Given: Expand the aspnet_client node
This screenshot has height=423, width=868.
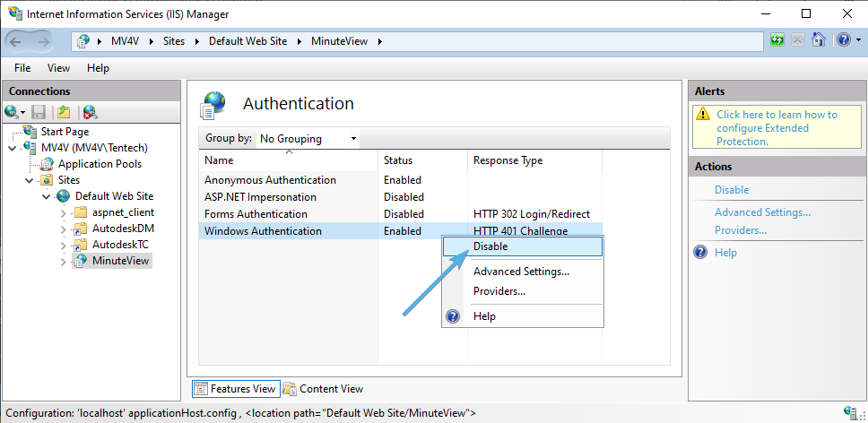Looking at the screenshot, I should (63, 213).
